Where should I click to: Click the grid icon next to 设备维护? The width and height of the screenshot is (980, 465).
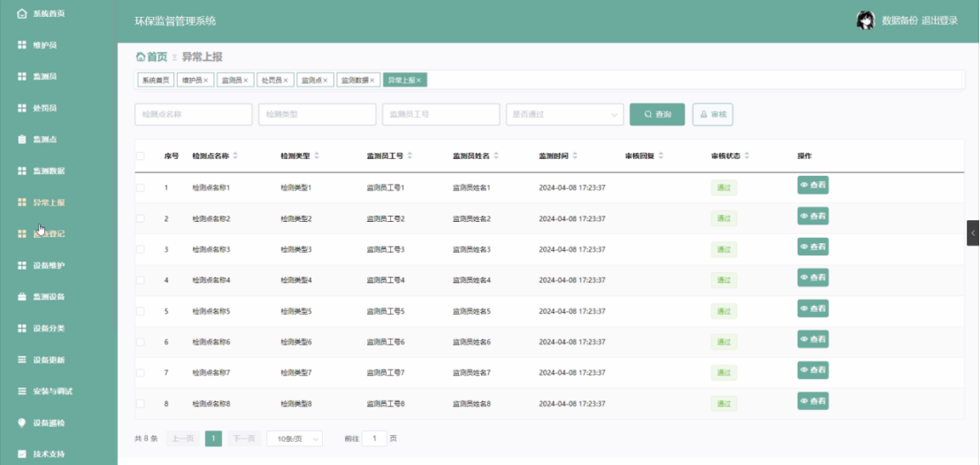(x=22, y=265)
